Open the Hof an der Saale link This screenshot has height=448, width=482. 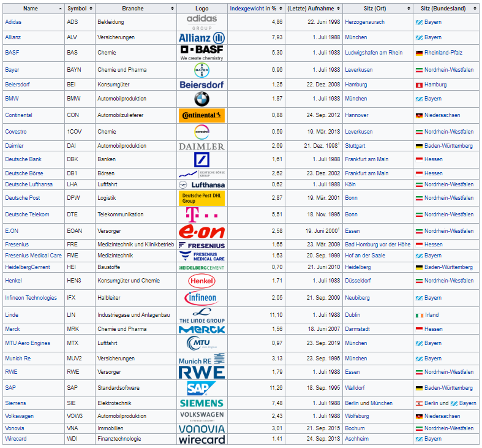[x=365, y=256]
